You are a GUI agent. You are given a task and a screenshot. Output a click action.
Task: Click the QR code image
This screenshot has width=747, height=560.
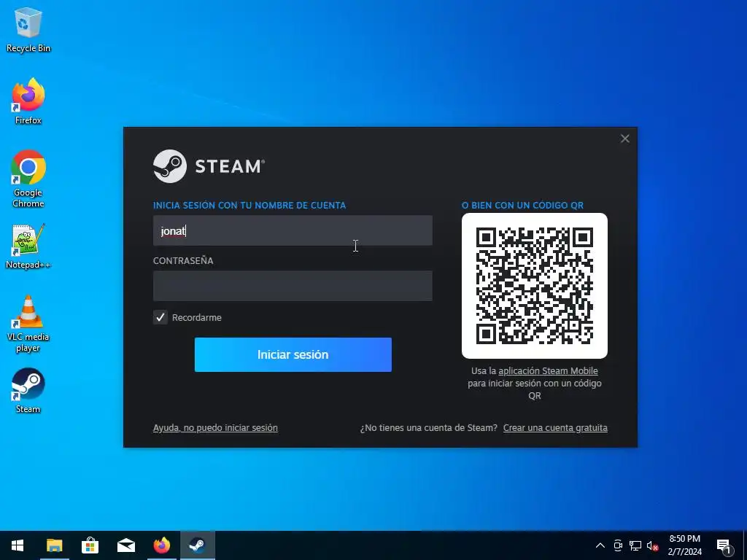535,286
